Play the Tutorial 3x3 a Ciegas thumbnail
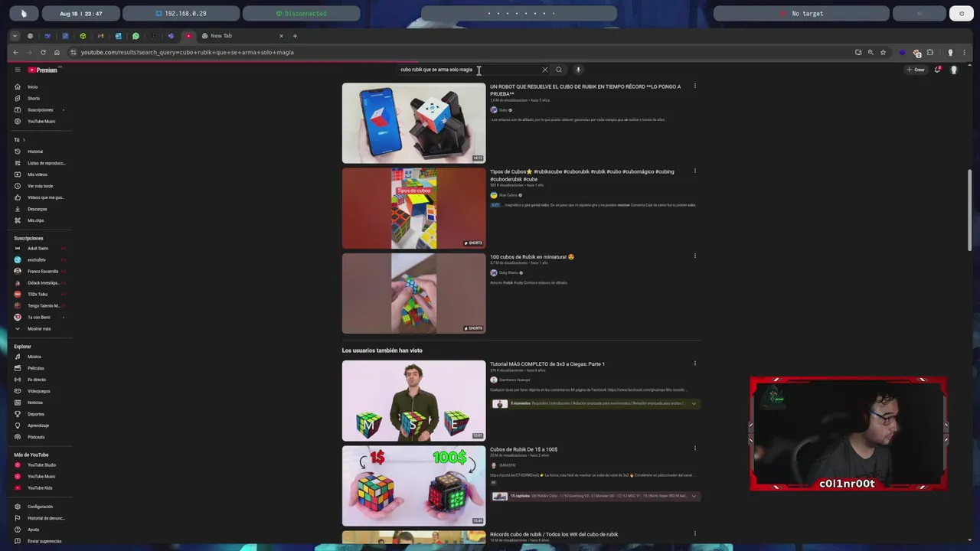 [413, 400]
